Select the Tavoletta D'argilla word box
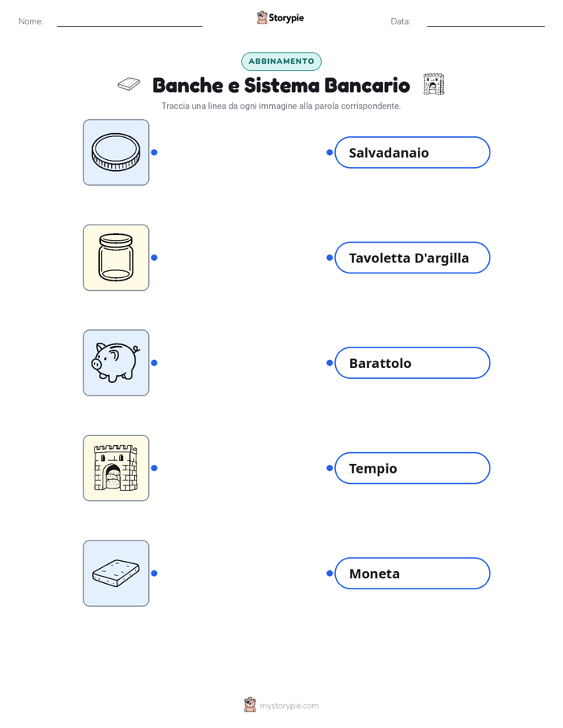Viewport: 563px width, 728px height. click(412, 258)
